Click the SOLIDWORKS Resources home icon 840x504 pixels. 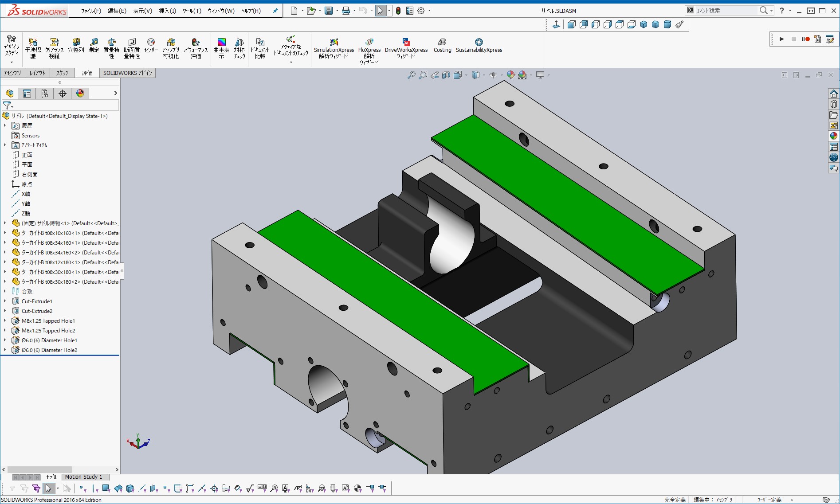click(x=834, y=94)
